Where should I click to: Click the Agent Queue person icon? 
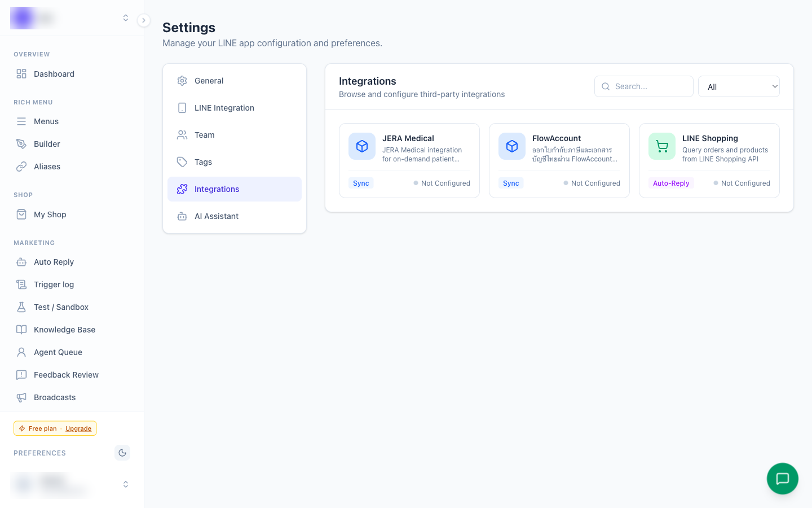[21, 352]
